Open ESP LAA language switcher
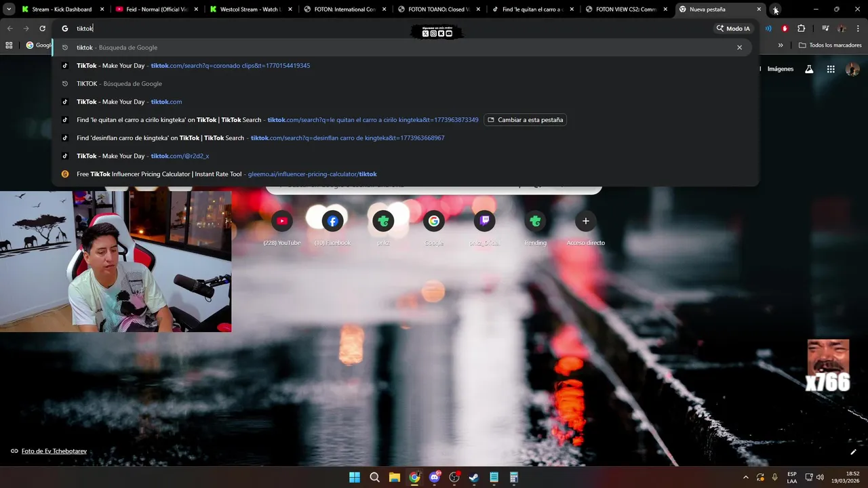 coord(792,477)
